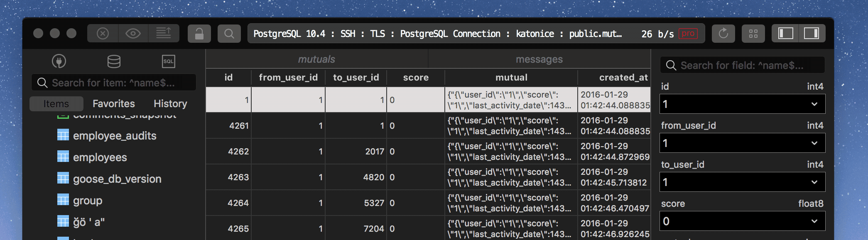Screen dimensions: 868x240
Task: Open the SQL query icon
Action: (168, 61)
